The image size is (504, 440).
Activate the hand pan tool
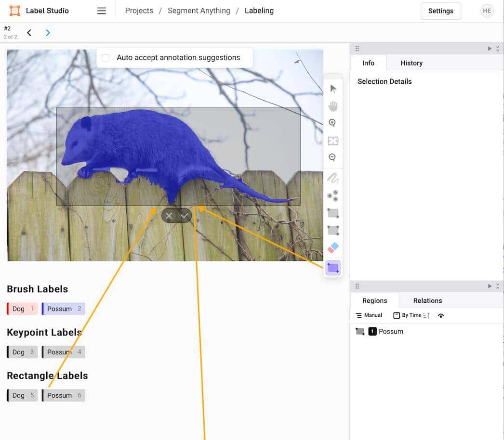333,106
